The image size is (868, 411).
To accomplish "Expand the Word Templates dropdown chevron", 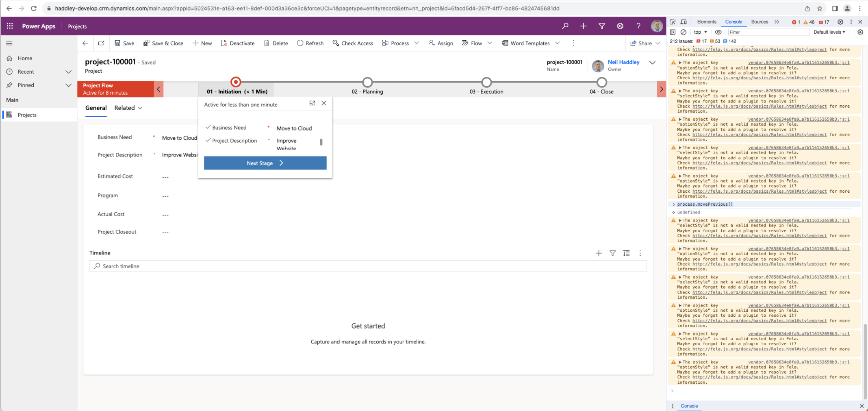I will (558, 43).
